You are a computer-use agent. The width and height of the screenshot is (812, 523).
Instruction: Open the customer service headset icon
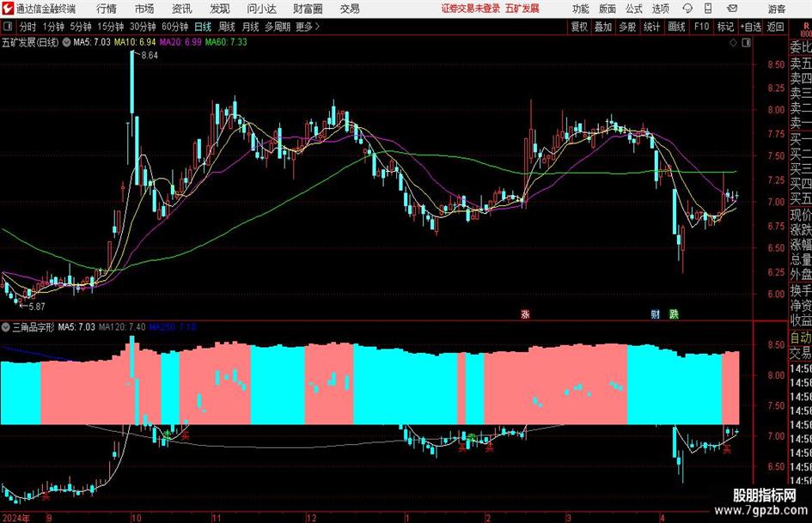coord(687,9)
